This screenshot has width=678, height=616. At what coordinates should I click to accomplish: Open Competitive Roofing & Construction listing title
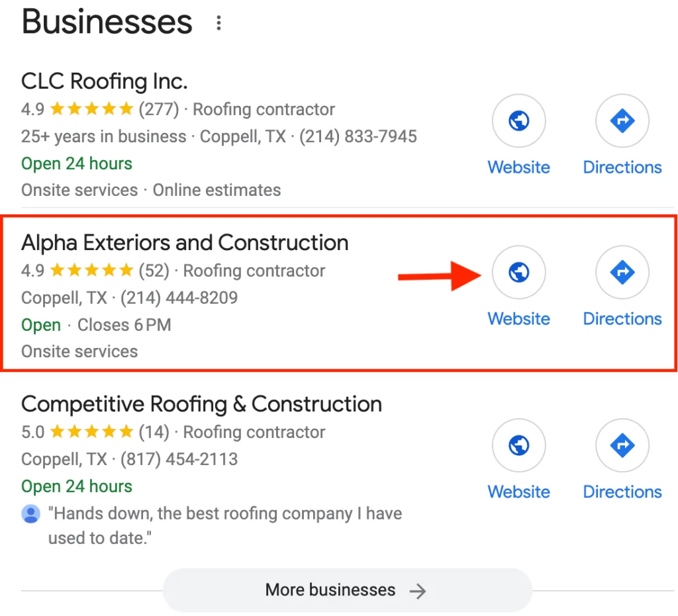coord(201,404)
